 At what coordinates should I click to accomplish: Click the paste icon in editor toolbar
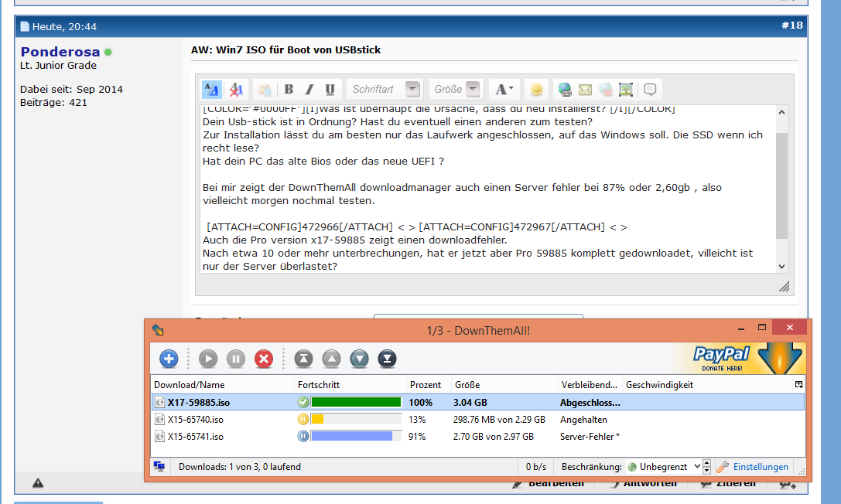click(x=265, y=90)
